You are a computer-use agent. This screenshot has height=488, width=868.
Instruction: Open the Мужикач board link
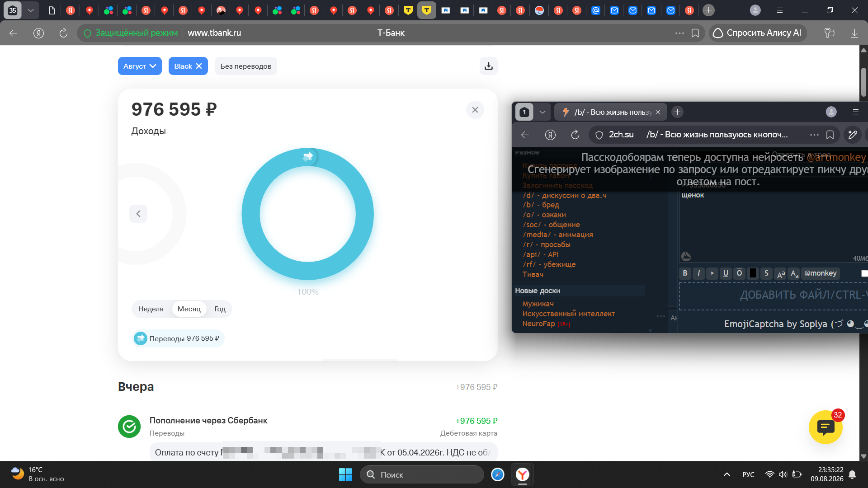pos(538,304)
